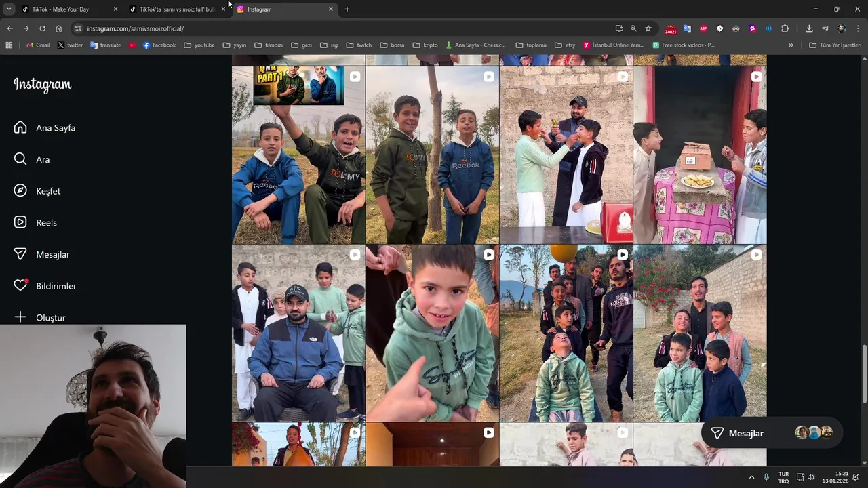The width and height of the screenshot is (868, 488).
Task: Open zoom magnifier icon in address bar
Action: click(x=633, y=28)
